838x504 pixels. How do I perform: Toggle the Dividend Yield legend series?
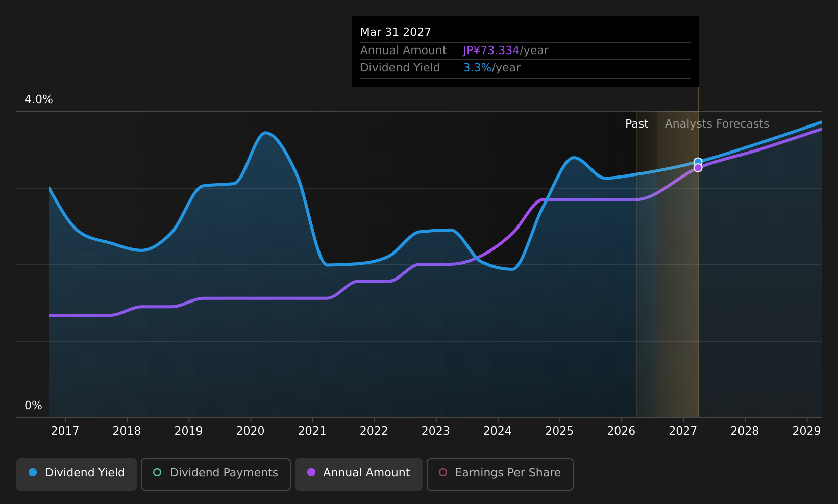pyautogui.click(x=77, y=474)
